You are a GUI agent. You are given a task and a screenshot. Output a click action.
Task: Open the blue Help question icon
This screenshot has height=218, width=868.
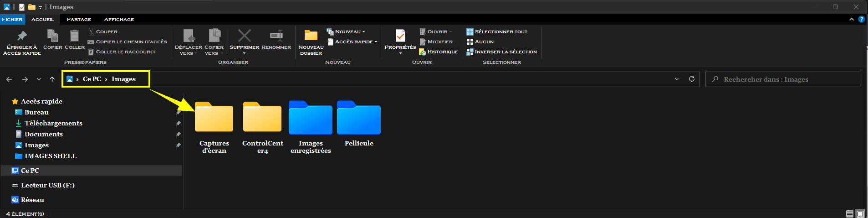tap(861, 19)
